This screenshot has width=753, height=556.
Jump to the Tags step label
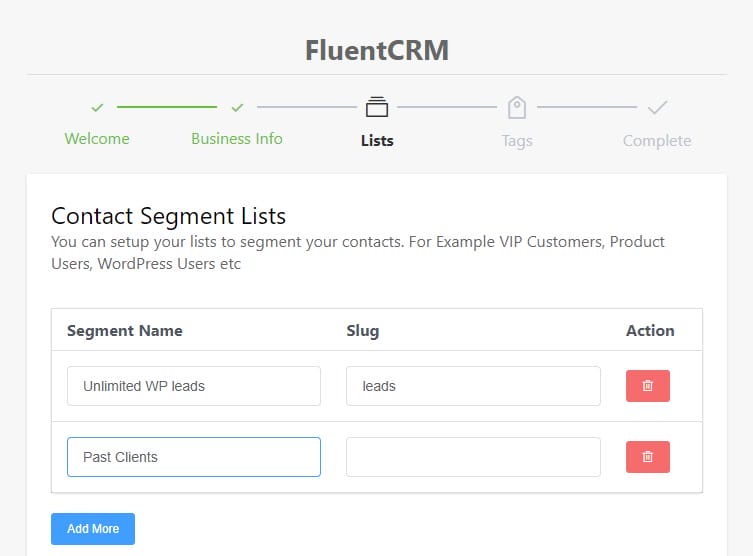pyautogui.click(x=517, y=141)
